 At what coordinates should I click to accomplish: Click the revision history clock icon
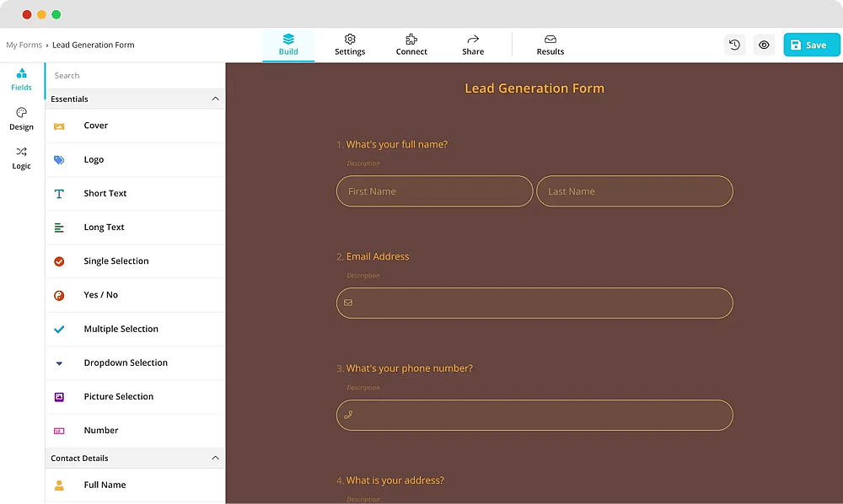[x=735, y=46]
